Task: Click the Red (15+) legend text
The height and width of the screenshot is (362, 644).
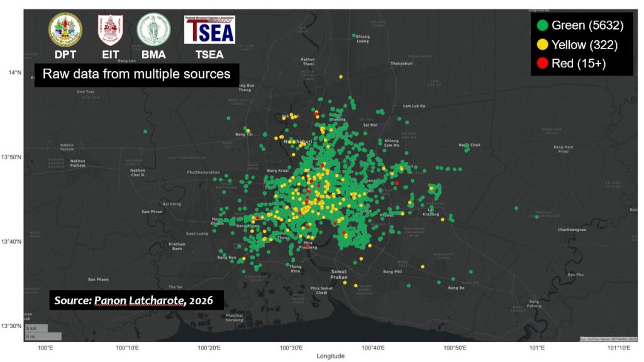Action: (x=579, y=63)
